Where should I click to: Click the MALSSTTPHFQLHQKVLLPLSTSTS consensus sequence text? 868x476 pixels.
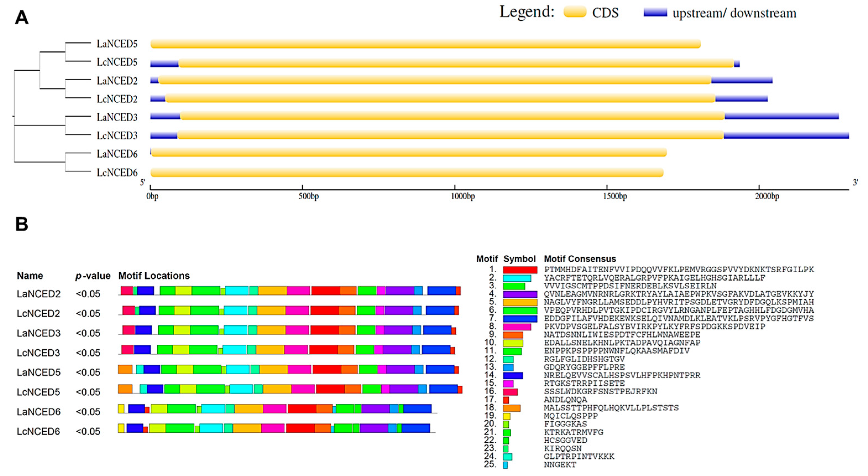coord(611,408)
